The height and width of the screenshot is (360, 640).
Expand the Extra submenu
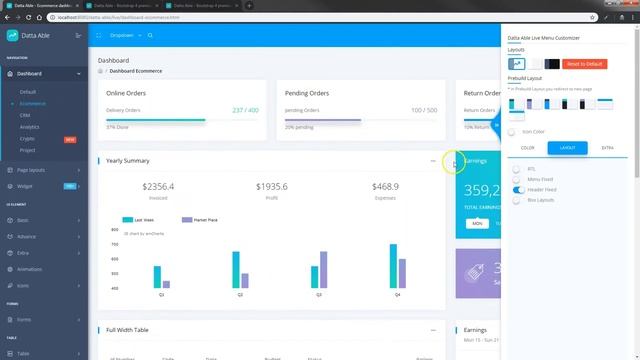79,253
